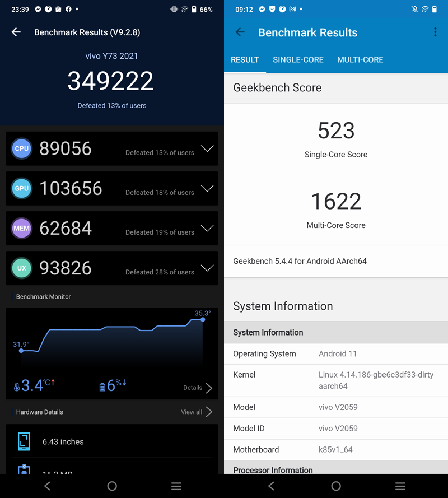
Task: Tap right phone's recent apps button
Action: tap(400, 486)
